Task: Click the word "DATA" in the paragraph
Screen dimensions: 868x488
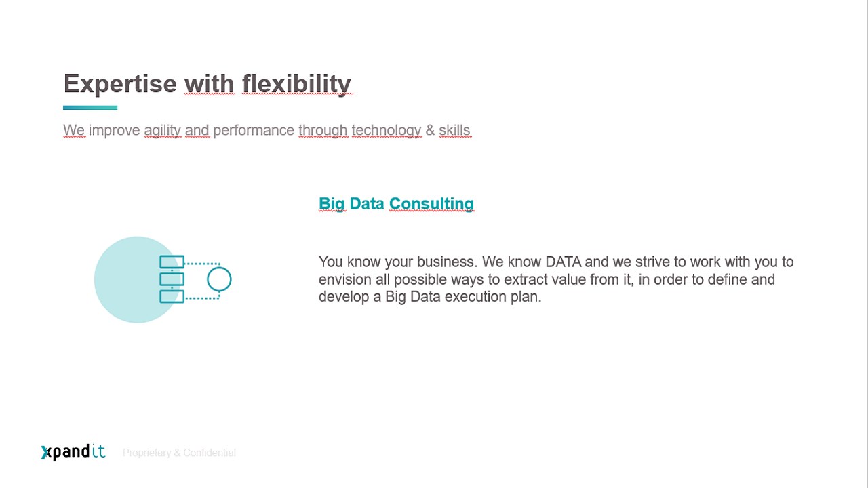Action: pyautogui.click(x=564, y=262)
